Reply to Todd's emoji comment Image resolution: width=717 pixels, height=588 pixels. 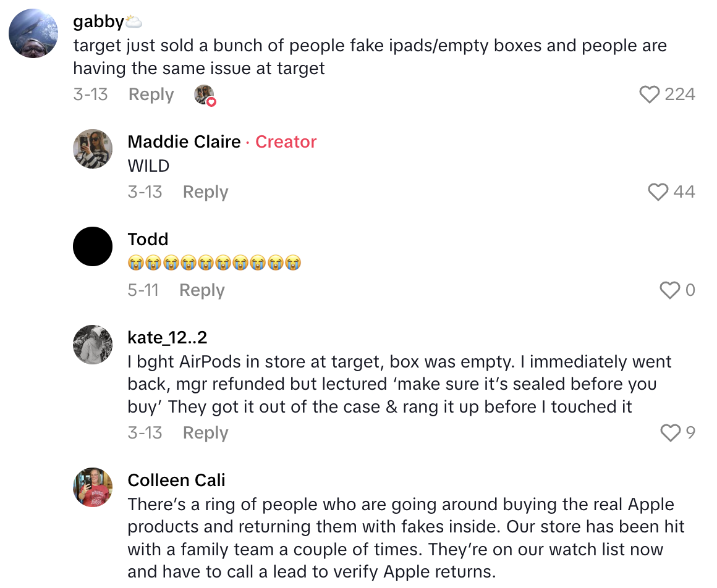click(x=202, y=290)
